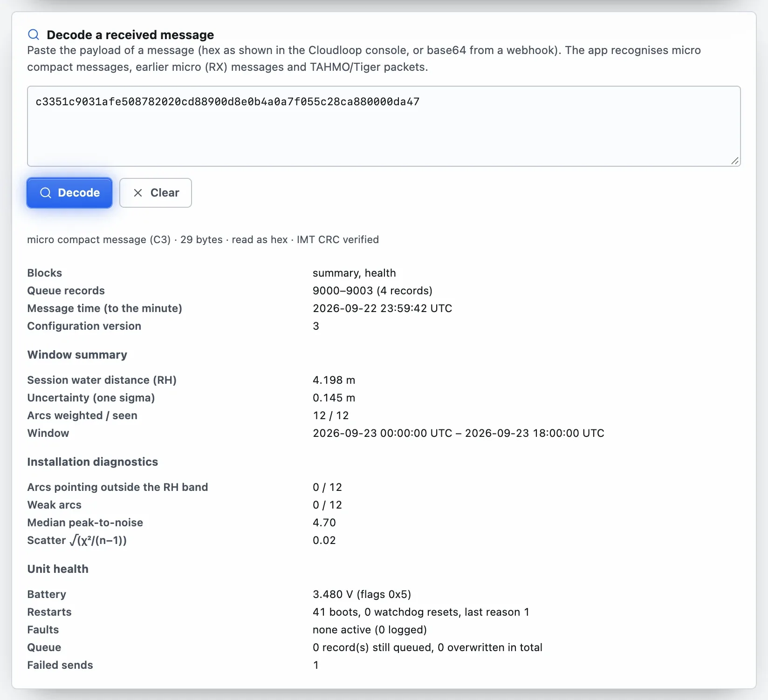The height and width of the screenshot is (700, 768).
Task: Click the magnifier icon beside the section heading
Action: click(34, 34)
